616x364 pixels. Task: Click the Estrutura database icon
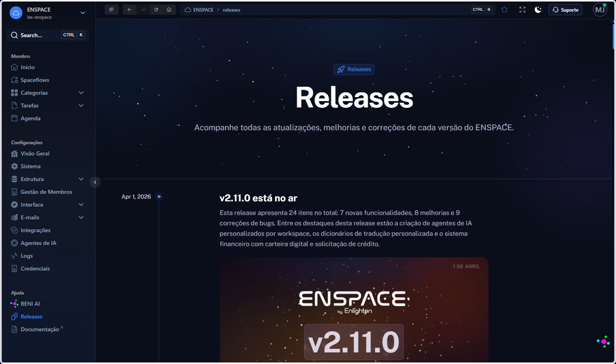tap(14, 179)
